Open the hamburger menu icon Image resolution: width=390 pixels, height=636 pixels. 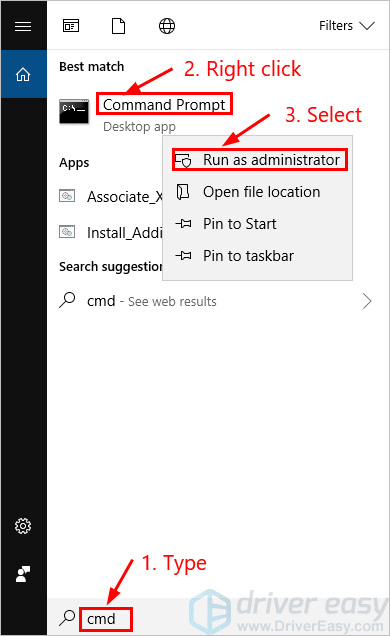tap(23, 26)
